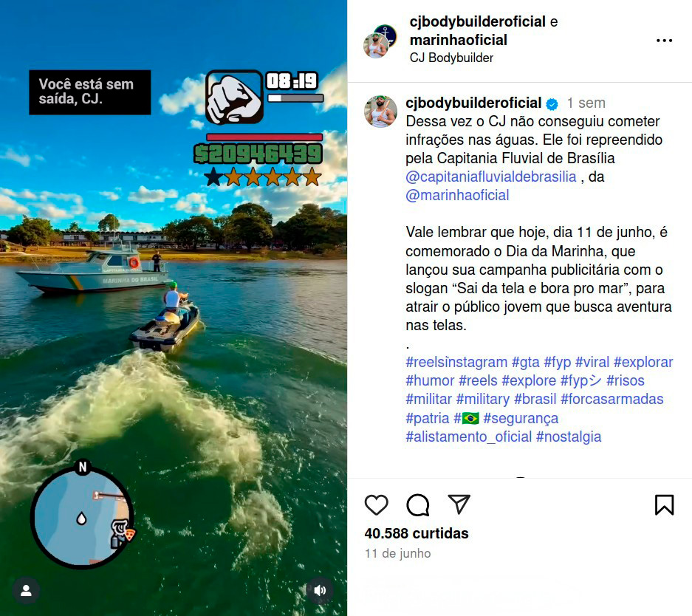Open the #nostalgia hashtag
This screenshot has width=692, height=616.
569,437
